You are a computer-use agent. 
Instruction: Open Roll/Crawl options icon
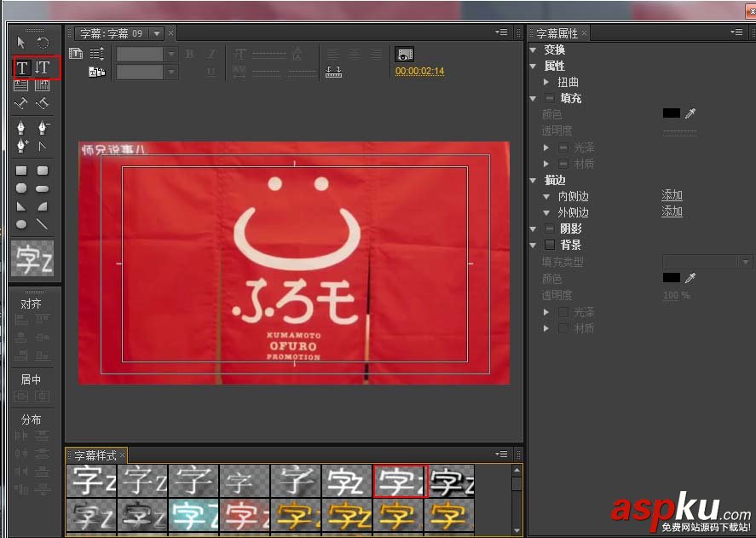(97, 54)
